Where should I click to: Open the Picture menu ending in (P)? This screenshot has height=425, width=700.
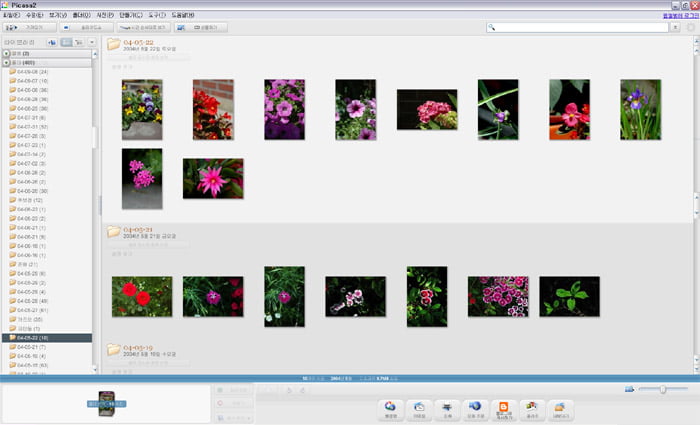pos(105,15)
